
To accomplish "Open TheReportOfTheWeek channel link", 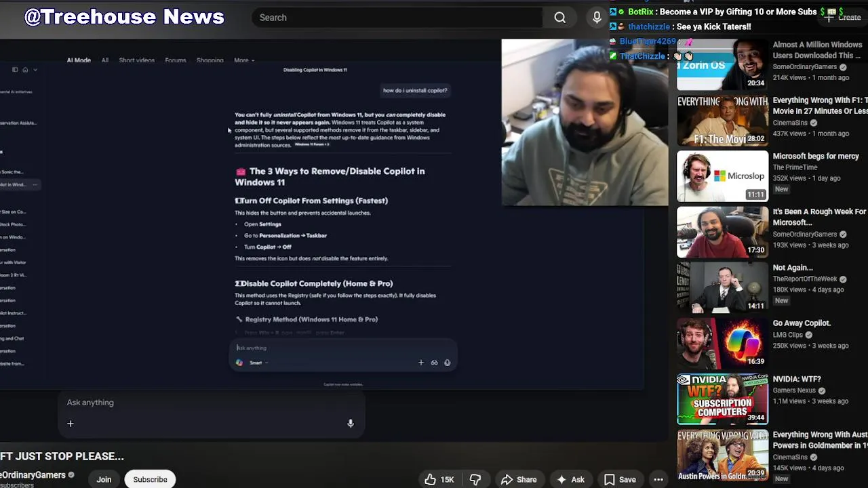I will tap(805, 279).
